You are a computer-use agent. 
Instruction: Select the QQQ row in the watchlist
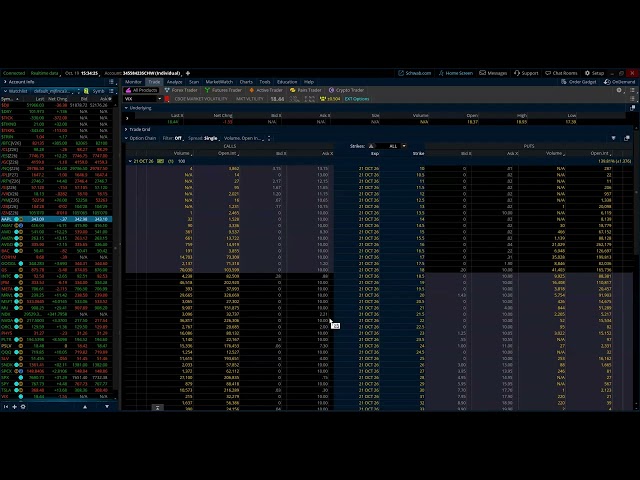click(56, 352)
